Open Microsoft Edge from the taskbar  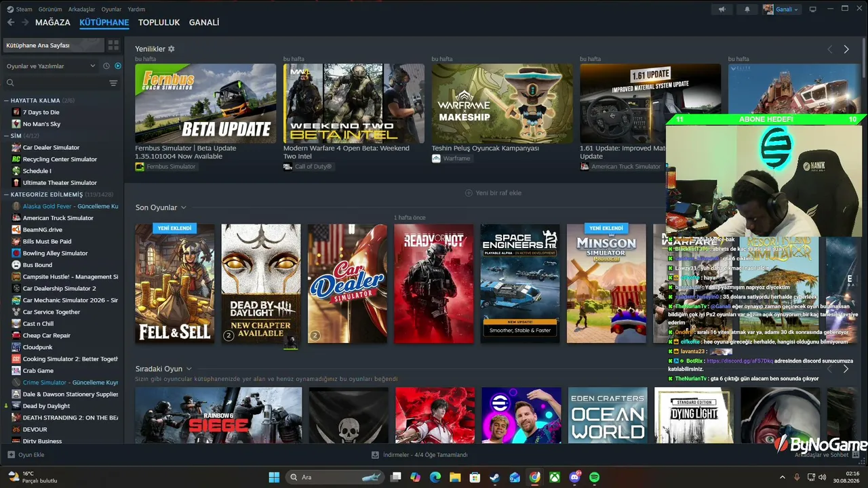(435, 477)
